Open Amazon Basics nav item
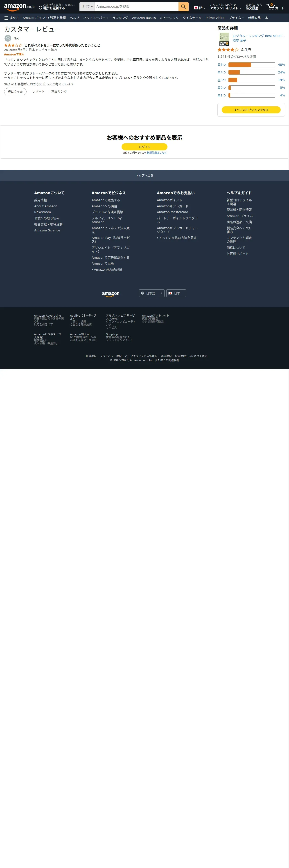This screenshot has width=289, height=868. [x=144, y=18]
